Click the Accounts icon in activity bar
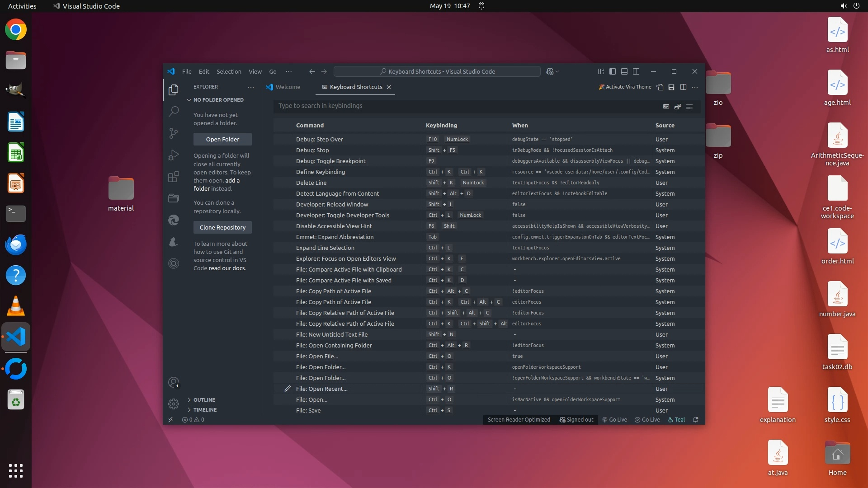Viewport: 868px width, 488px height. [174, 383]
